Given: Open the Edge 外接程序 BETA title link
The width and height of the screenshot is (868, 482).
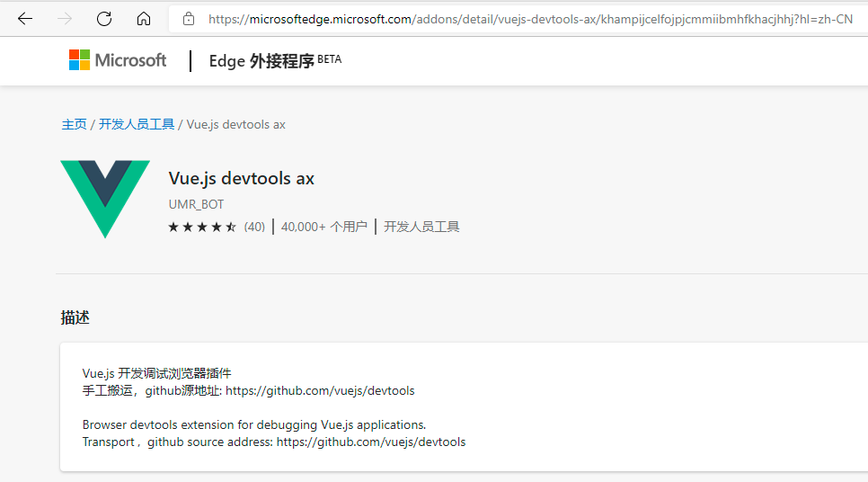Looking at the screenshot, I should coord(275,60).
